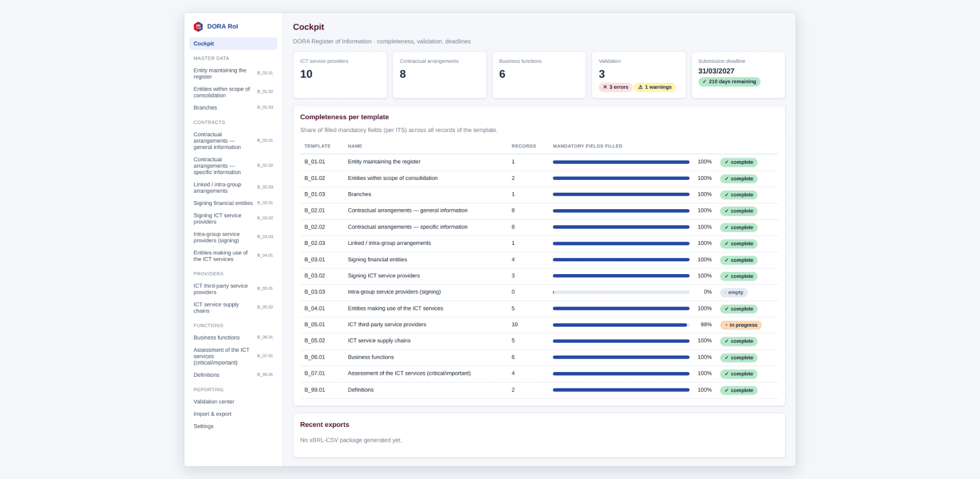The width and height of the screenshot is (980, 479).
Task: Open ICT third-party service providers sidebar item
Action: (x=233, y=289)
